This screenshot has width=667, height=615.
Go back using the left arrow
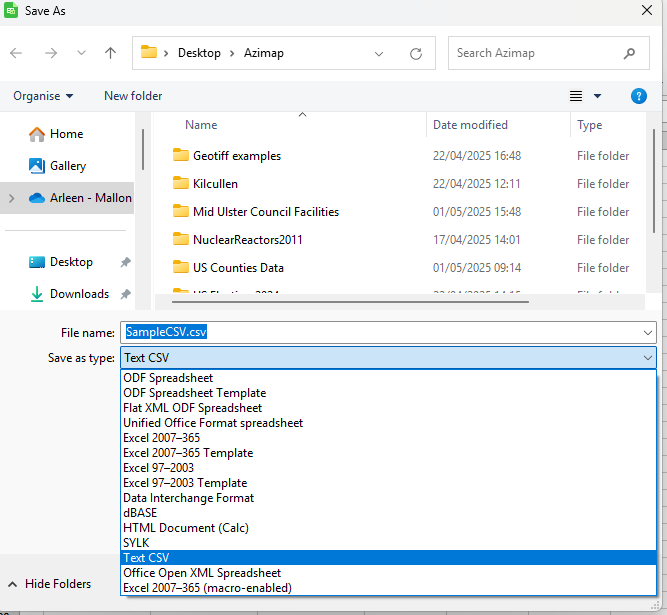pyautogui.click(x=16, y=53)
